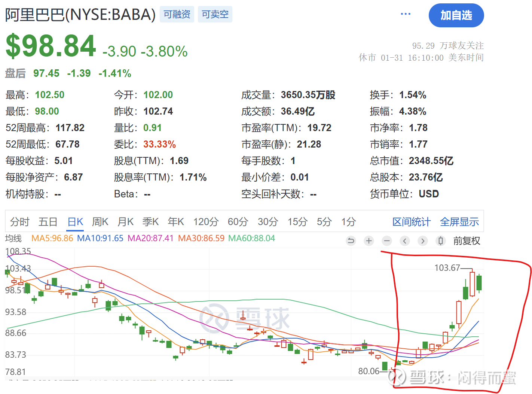Click the 换手 value 1.54%

(413, 95)
